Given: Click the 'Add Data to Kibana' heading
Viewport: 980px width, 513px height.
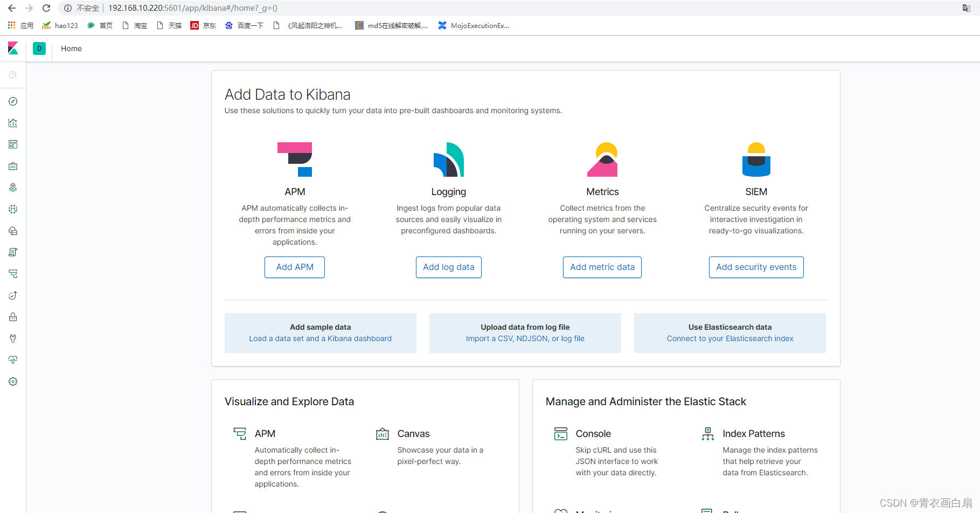Looking at the screenshot, I should coord(288,94).
